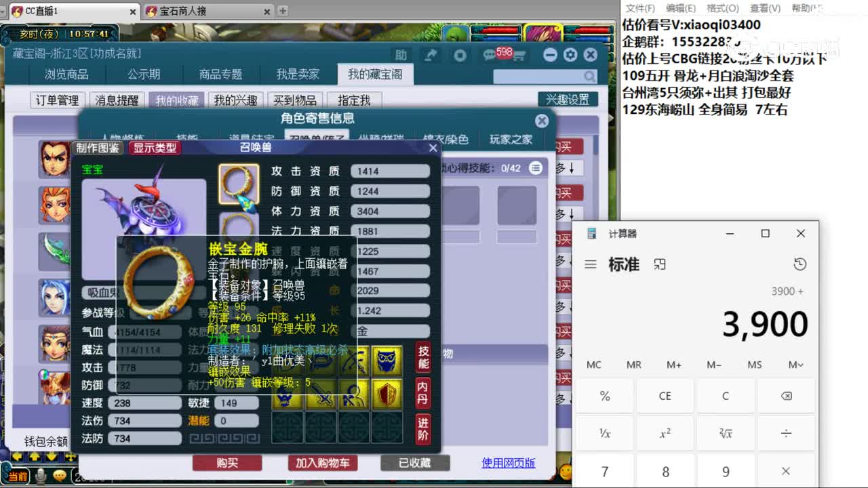Select the 我的藏宝阁 tab

pos(375,75)
